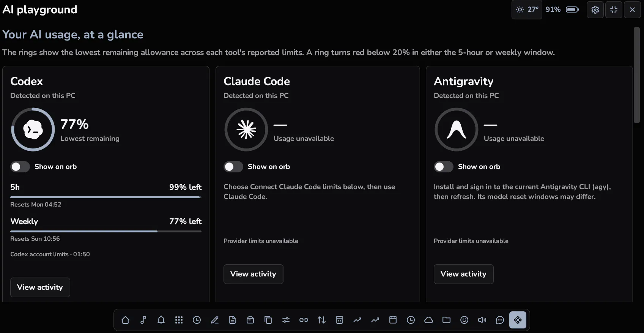644x333 pixels.
Task: Click View activity under Codex
Action: click(x=40, y=287)
